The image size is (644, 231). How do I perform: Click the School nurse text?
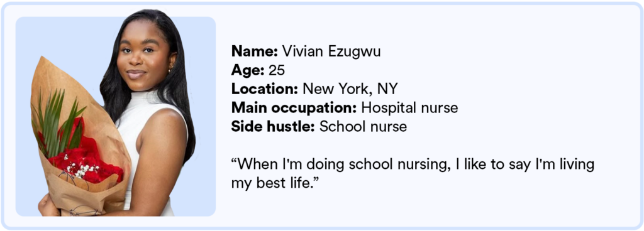tap(363, 127)
